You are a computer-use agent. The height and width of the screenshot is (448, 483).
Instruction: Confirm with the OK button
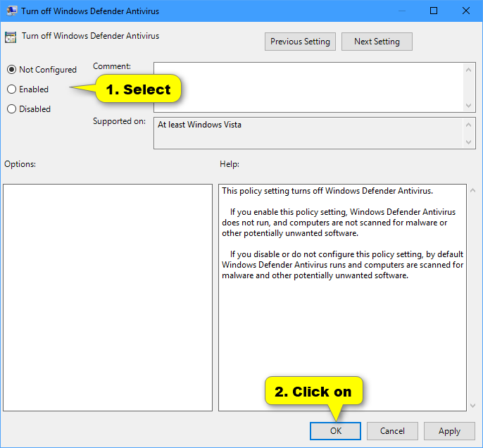click(335, 431)
